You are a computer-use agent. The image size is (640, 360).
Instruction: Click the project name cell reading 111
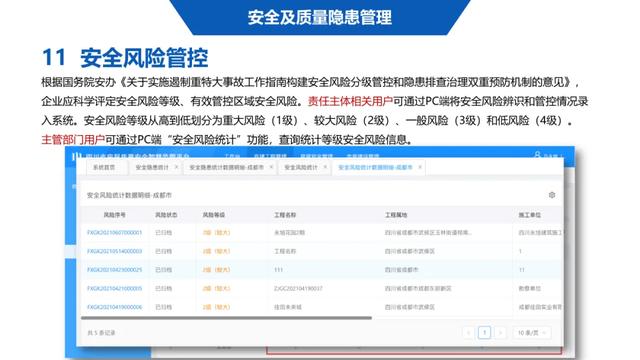point(278,270)
